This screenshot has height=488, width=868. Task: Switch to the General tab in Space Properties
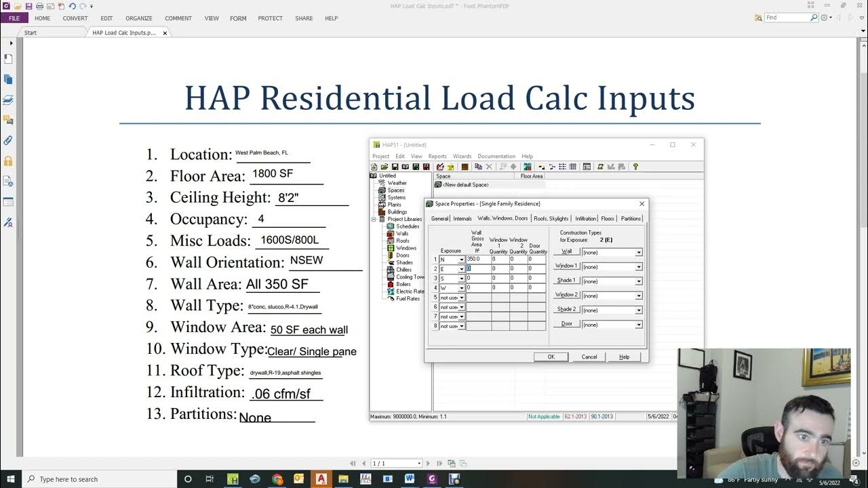(440, 218)
